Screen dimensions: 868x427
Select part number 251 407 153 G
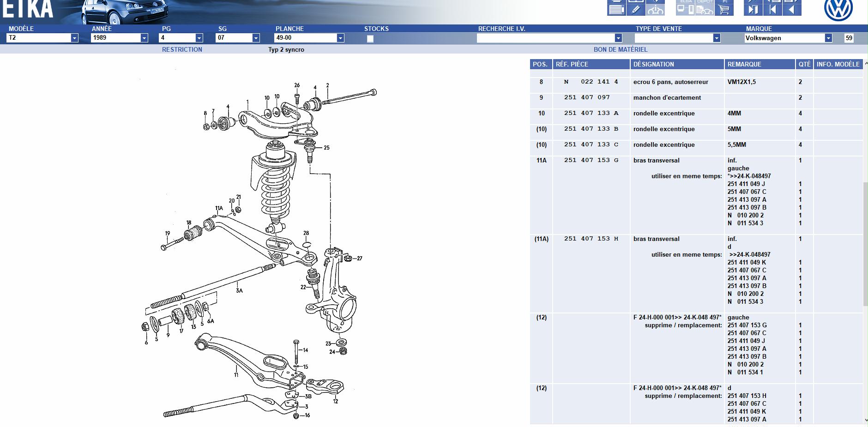coord(591,161)
